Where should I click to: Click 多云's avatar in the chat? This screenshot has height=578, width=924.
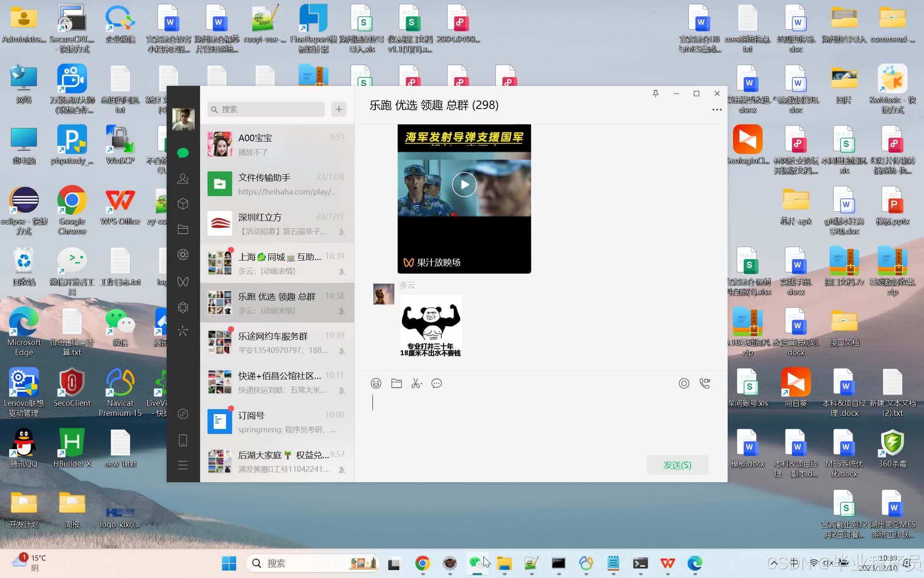click(384, 294)
